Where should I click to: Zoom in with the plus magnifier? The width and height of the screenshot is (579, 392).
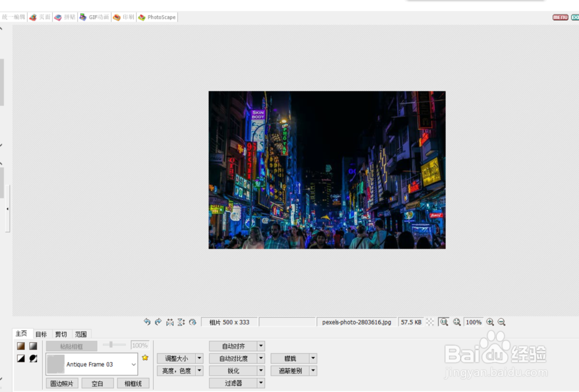click(490, 322)
